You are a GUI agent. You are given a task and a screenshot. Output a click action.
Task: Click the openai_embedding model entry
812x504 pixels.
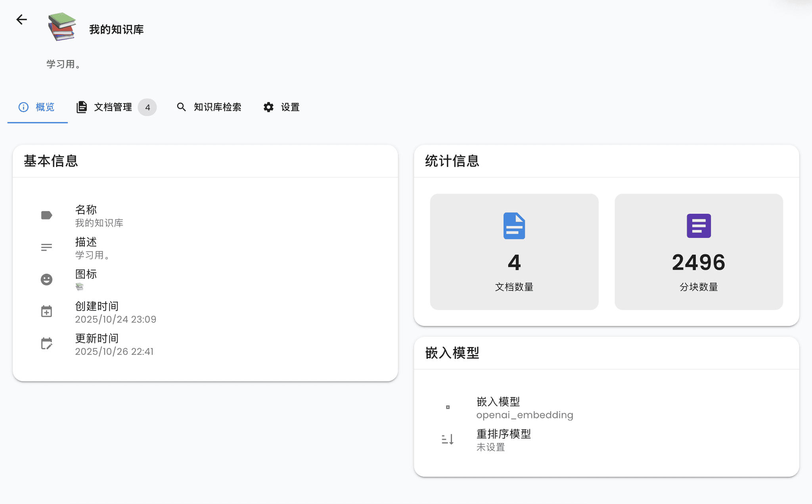tap(525, 415)
